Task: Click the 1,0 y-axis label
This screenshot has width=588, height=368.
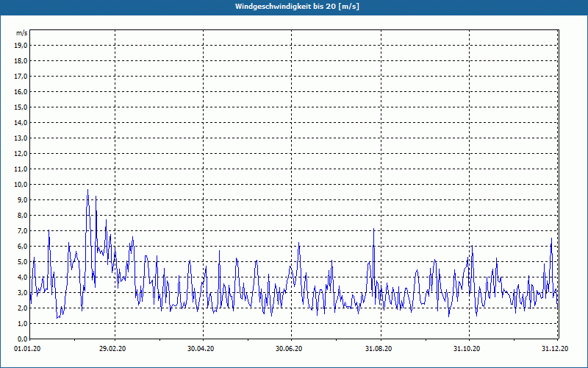Action: (x=22, y=324)
